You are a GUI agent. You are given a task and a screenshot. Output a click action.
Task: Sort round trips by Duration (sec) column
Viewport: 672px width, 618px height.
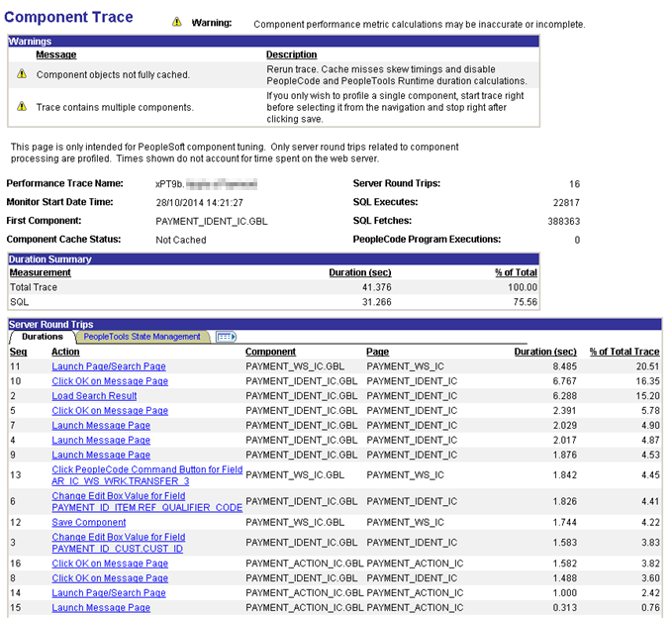point(545,352)
